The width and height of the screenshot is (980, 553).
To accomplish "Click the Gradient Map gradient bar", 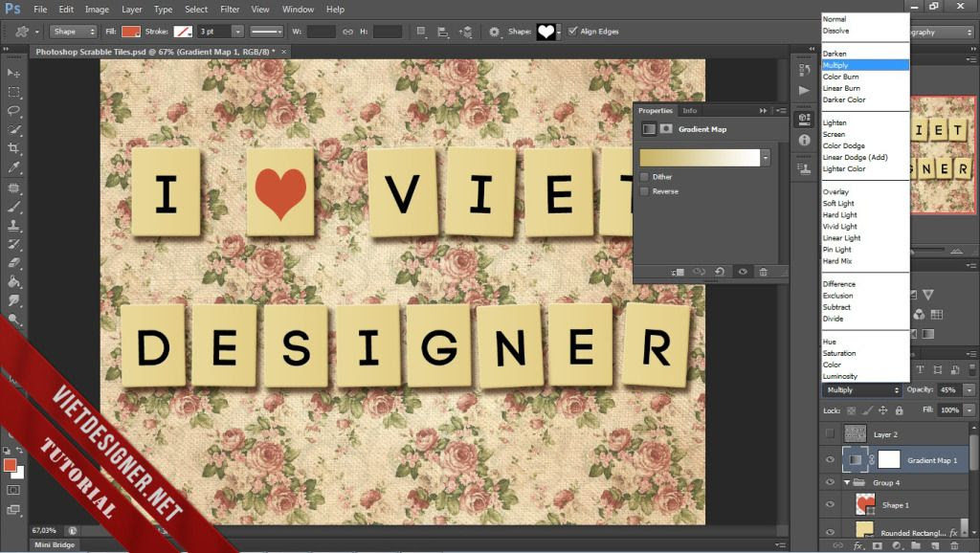I will click(x=700, y=158).
